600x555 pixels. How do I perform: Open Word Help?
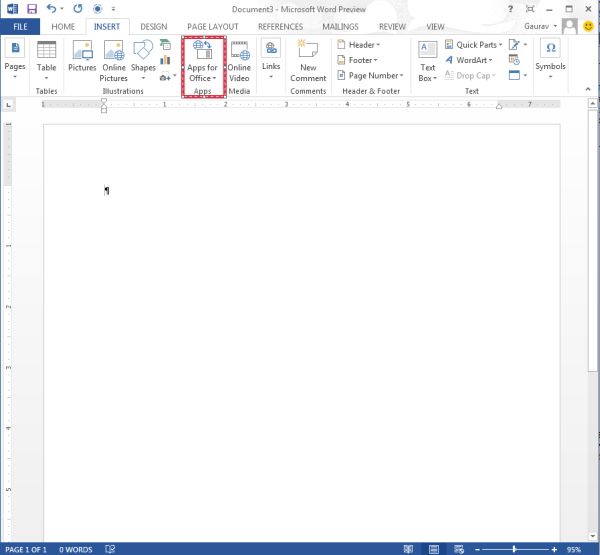tap(510, 9)
